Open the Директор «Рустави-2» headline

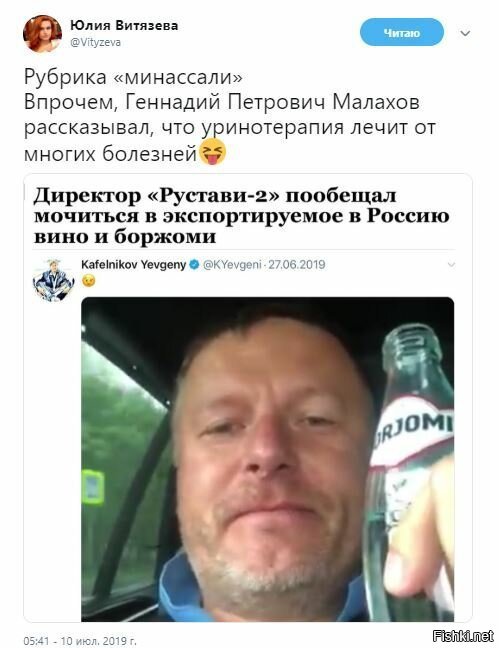pyautogui.click(x=241, y=216)
